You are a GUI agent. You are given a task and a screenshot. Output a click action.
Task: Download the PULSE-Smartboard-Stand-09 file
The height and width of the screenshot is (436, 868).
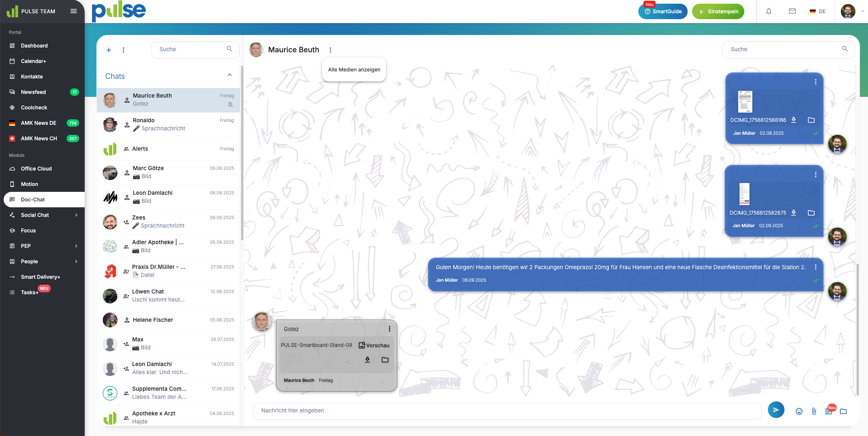click(367, 360)
